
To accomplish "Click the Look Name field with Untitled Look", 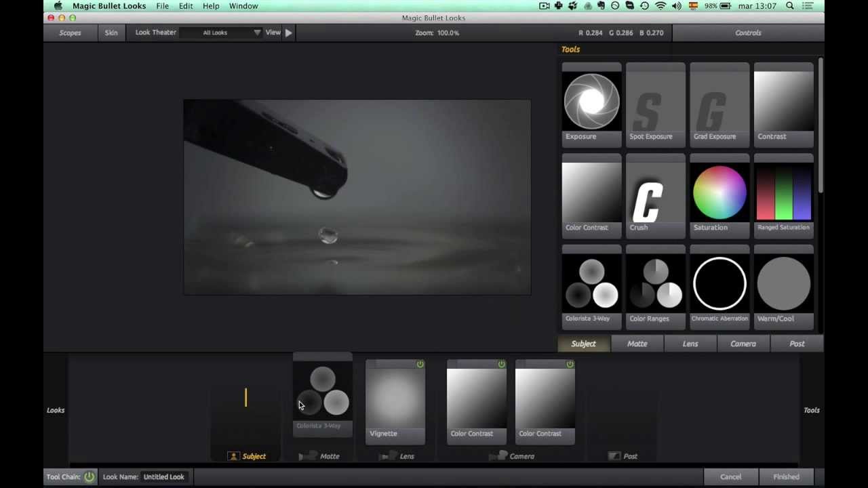I will 163,476.
